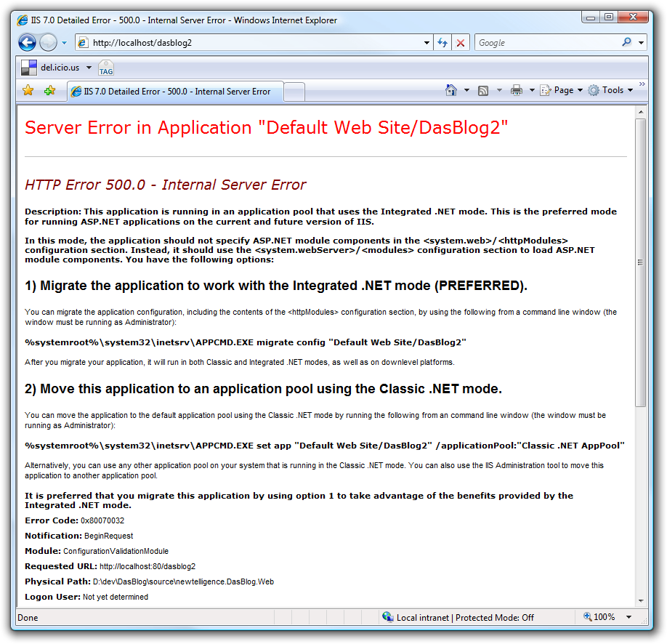Open the address bar history dropdown
Image resolution: width=667 pixels, height=644 pixels.
(427, 43)
